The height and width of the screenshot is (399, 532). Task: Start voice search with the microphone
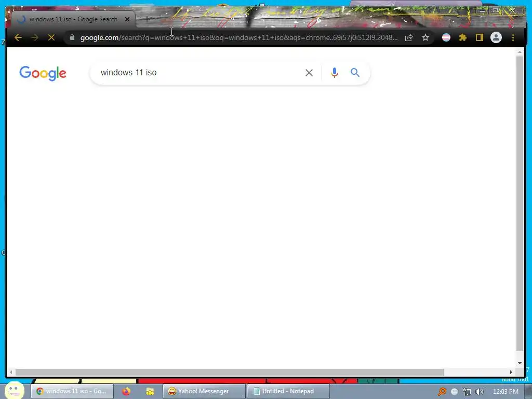(x=335, y=73)
